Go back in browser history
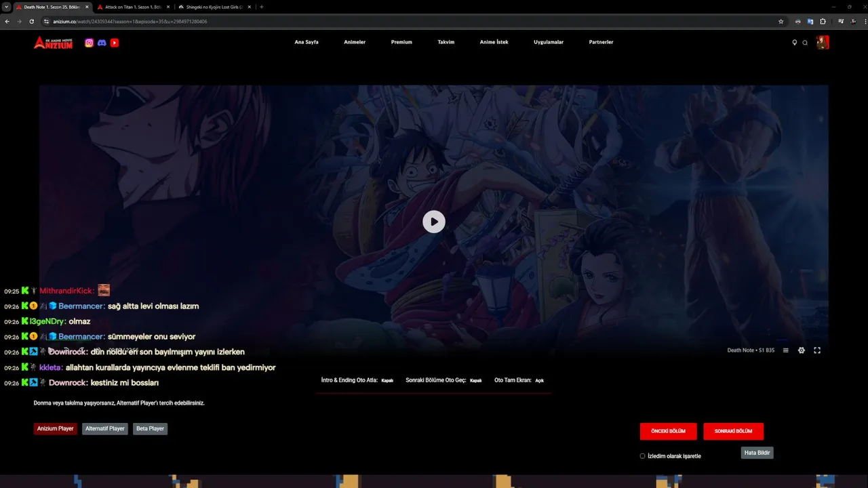The width and height of the screenshot is (868, 488). click(x=7, y=22)
